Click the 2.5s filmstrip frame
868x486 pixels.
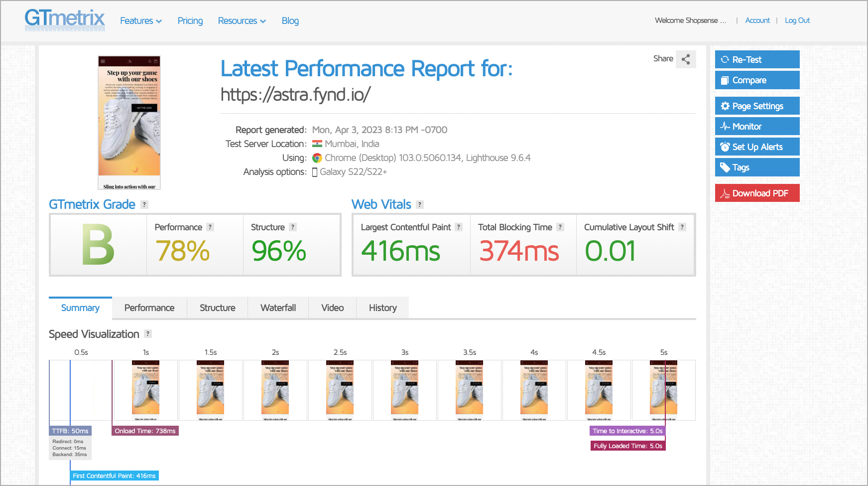click(340, 390)
